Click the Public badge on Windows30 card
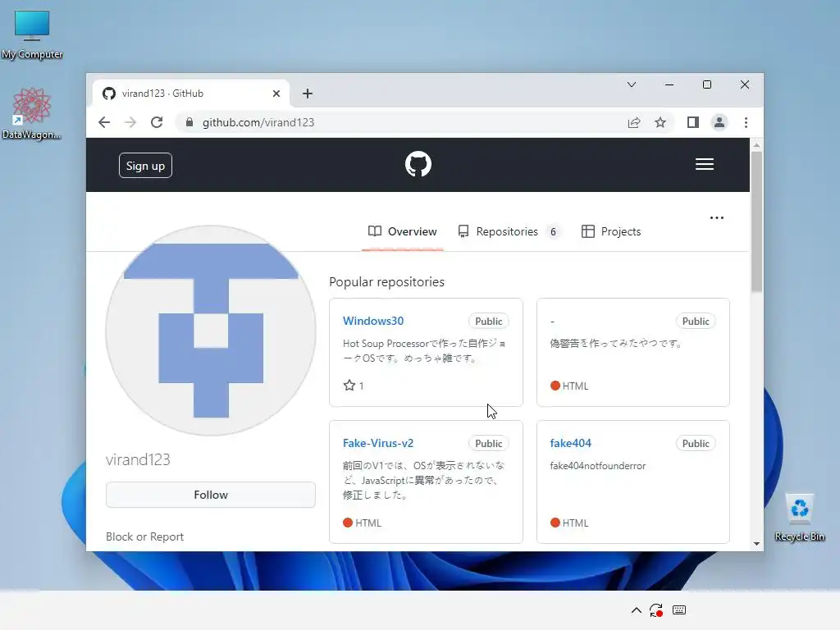The image size is (840, 630). [x=489, y=321]
